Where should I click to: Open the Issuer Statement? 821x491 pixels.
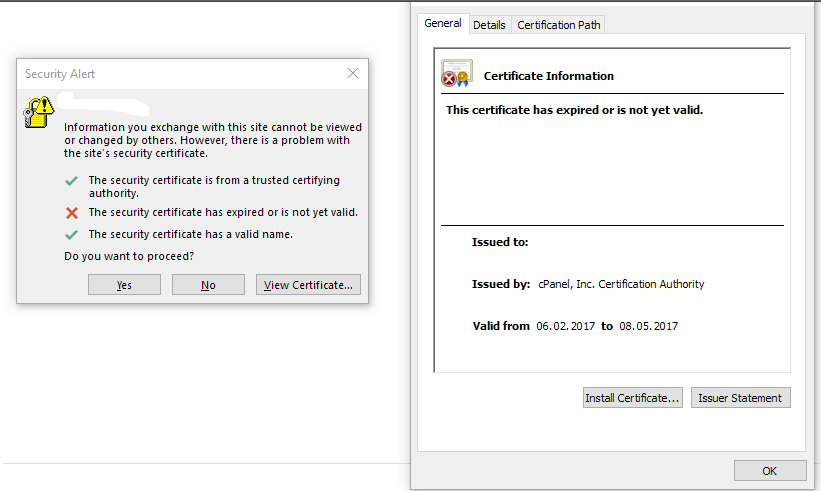tap(740, 398)
